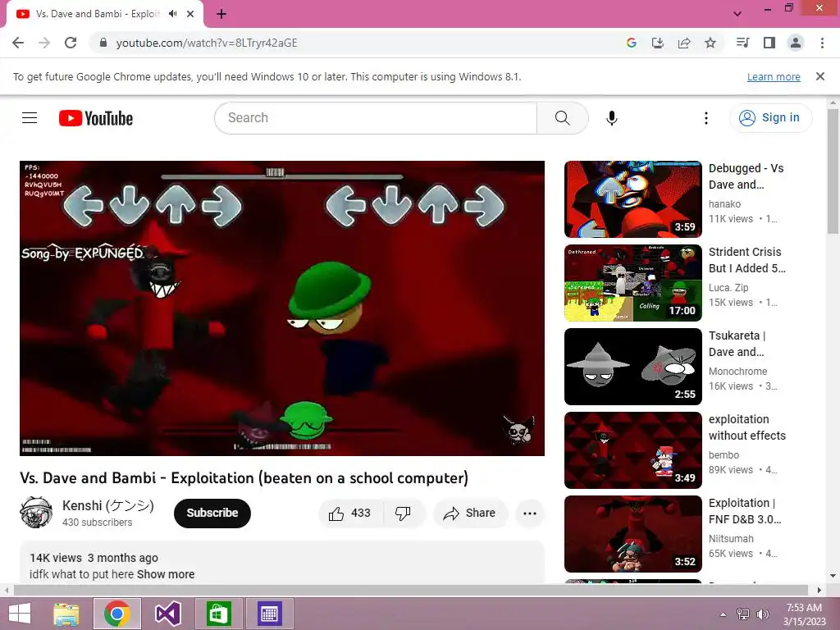
Task: Click channel name bembo
Action: point(724,454)
